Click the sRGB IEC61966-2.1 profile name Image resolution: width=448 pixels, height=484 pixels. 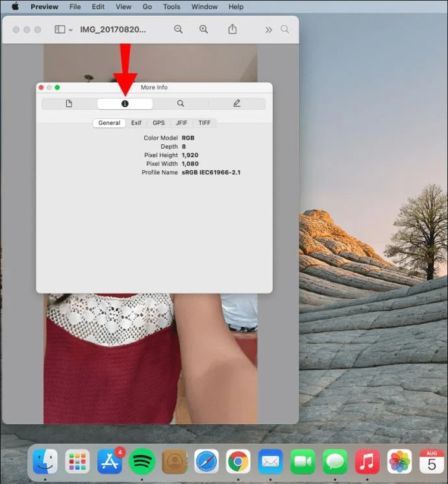211,173
